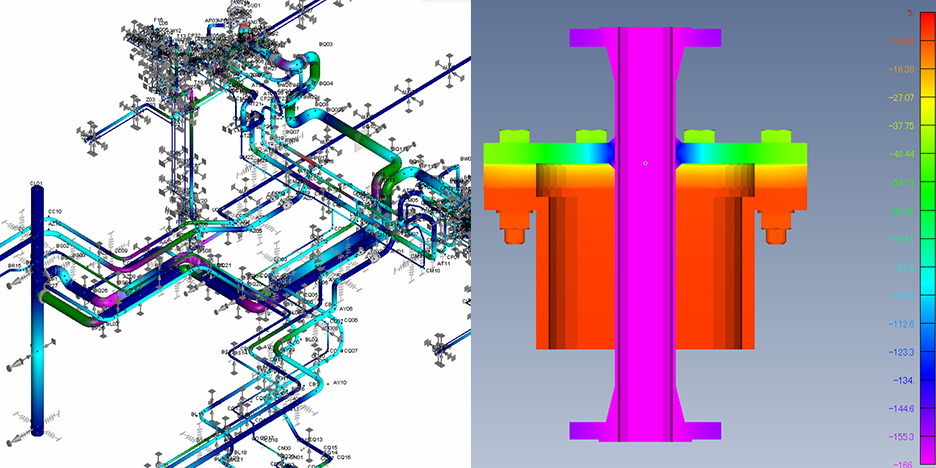Image resolution: width=936 pixels, height=468 pixels.
Task: Click node label BQ04 beside the elbow
Action: click(326, 84)
